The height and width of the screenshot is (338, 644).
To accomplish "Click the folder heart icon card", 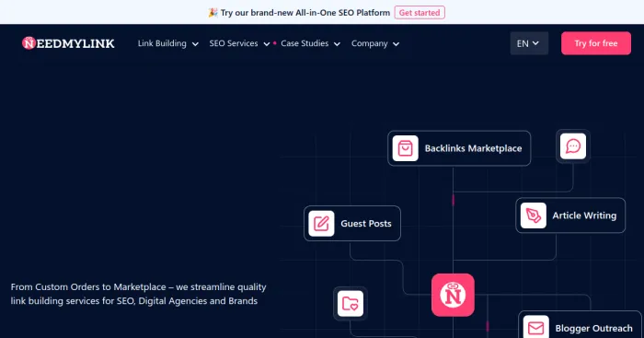I will click(350, 303).
